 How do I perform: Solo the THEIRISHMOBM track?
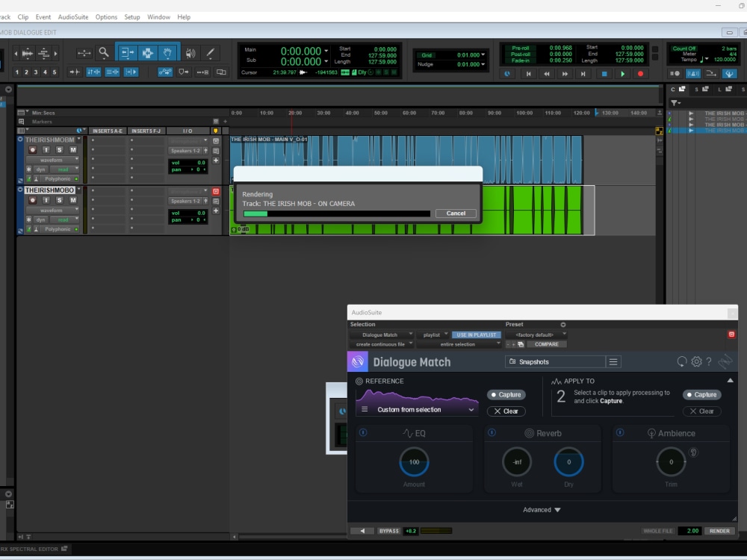point(59,150)
